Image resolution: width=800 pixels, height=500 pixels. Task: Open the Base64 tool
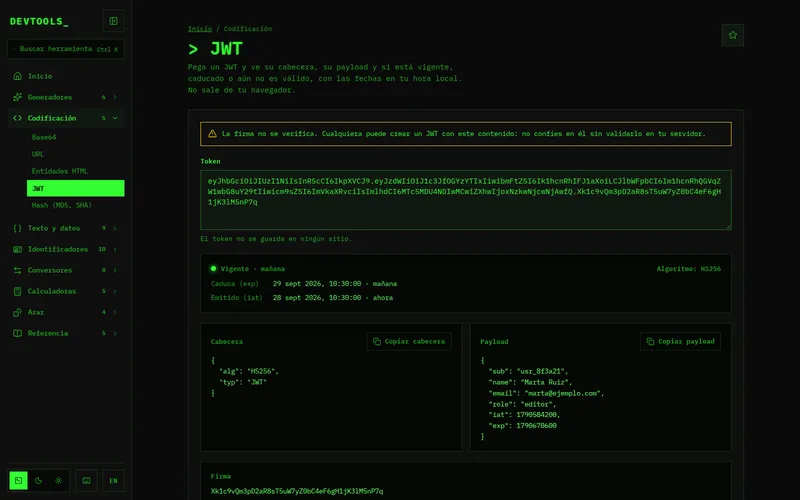(76, 137)
